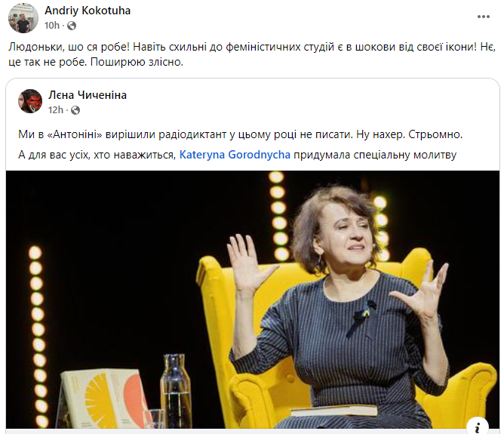The image size is (504, 434).
Task: Click shared post text about «Антоніні» радіодиктант
Action: tap(240, 134)
